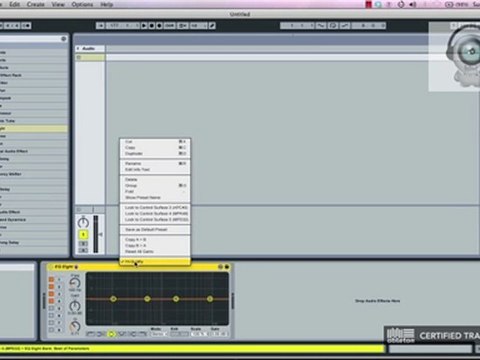Toggle the second EQ Eight band activator

pos(51,286)
